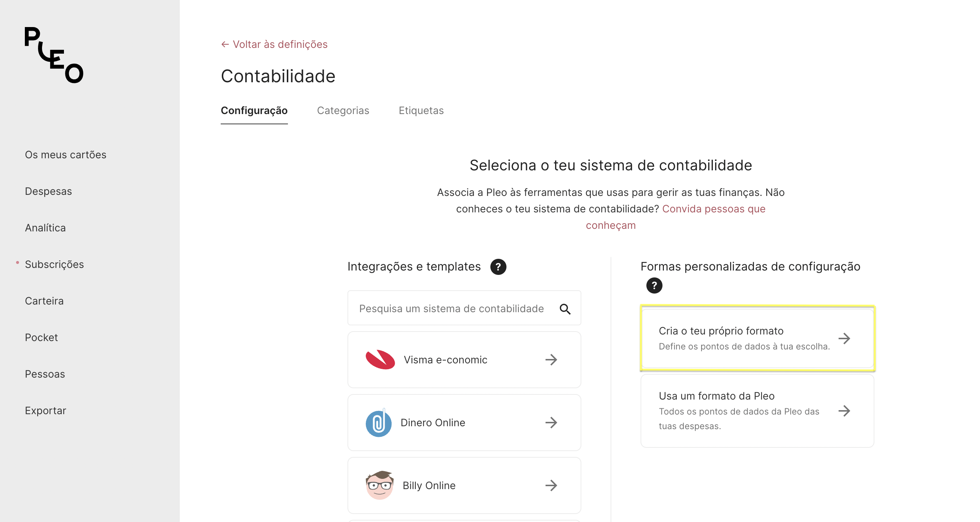Click the arrow on Billy Online card
This screenshot has width=980, height=522.
point(551,485)
